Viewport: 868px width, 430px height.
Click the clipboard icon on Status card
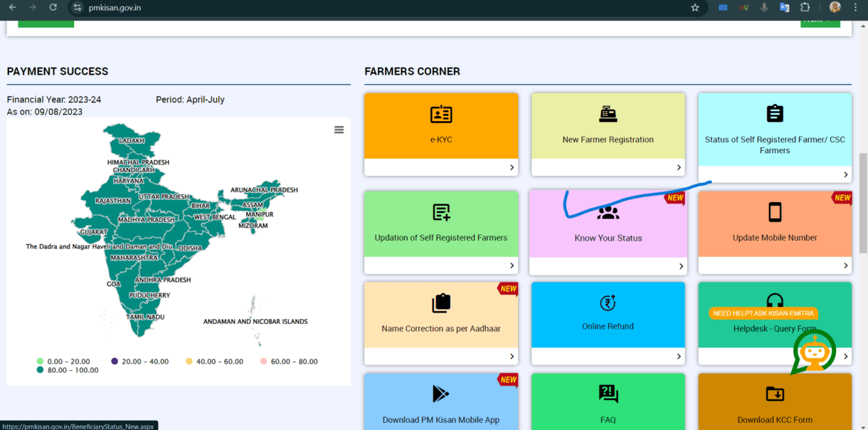pos(775,113)
